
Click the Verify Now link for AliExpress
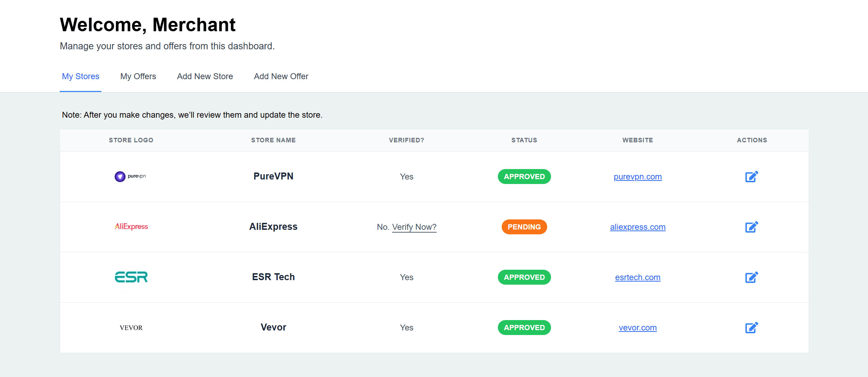pyautogui.click(x=414, y=227)
